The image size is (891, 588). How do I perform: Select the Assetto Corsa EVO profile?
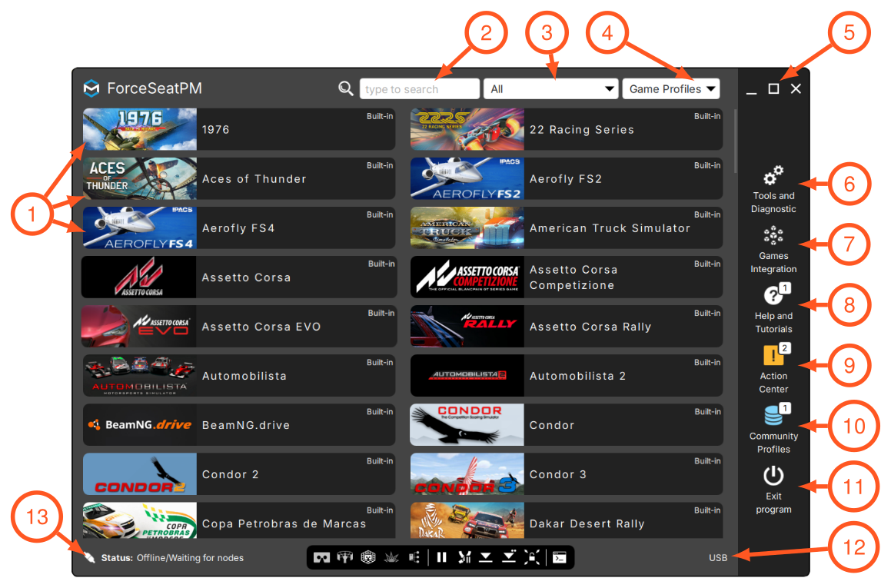click(239, 326)
